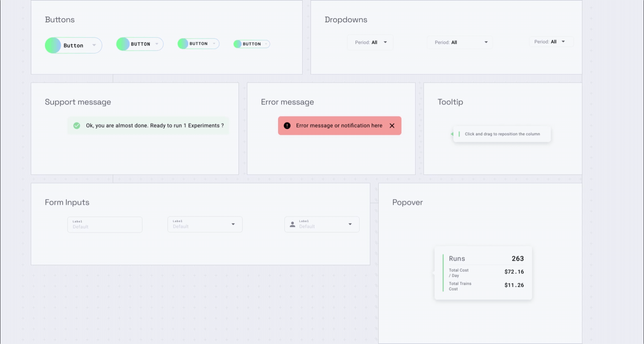The image size is (644, 344).
Task: Click the green success checkmark icon in support message
Action: tap(76, 126)
